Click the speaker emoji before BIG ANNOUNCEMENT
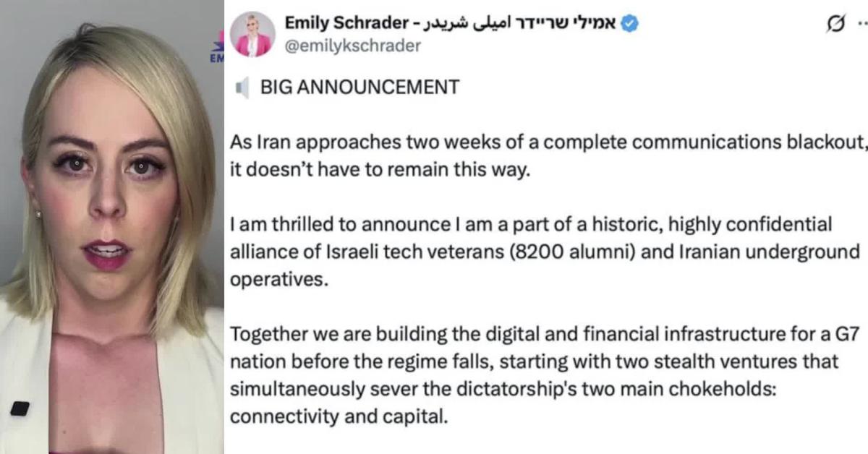Screen dimensions: 868x454 242,87
